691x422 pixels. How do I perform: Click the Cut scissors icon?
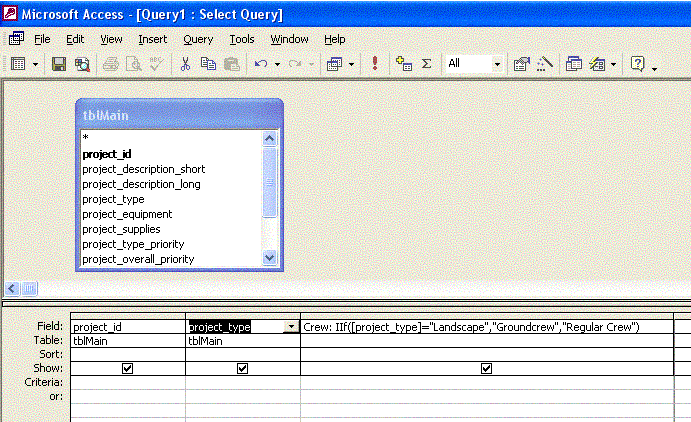[x=185, y=64]
